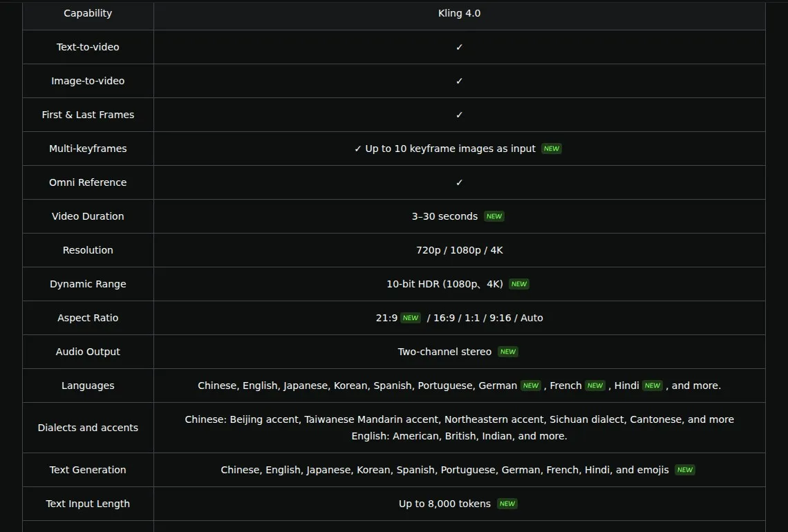The height and width of the screenshot is (532, 788).
Task: Select the '720p / 1080p / 4K' value
Action: [x=460, y=250]
